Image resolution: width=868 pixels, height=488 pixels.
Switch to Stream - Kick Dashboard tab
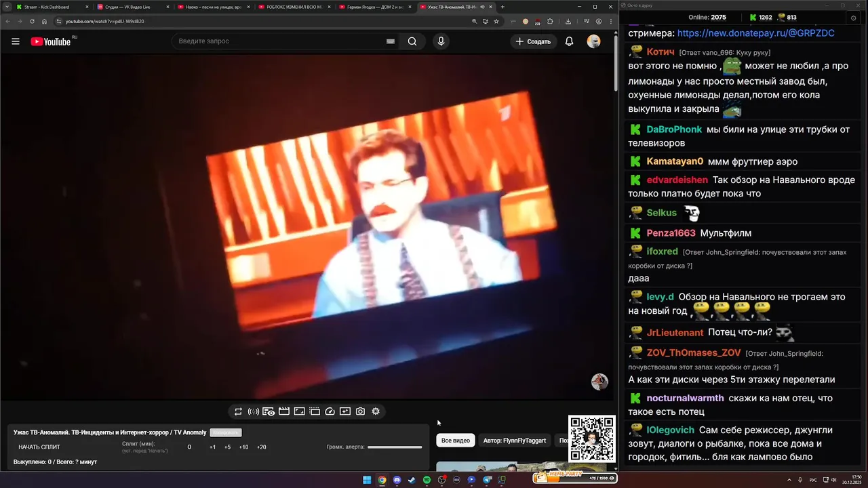[51, 7]
